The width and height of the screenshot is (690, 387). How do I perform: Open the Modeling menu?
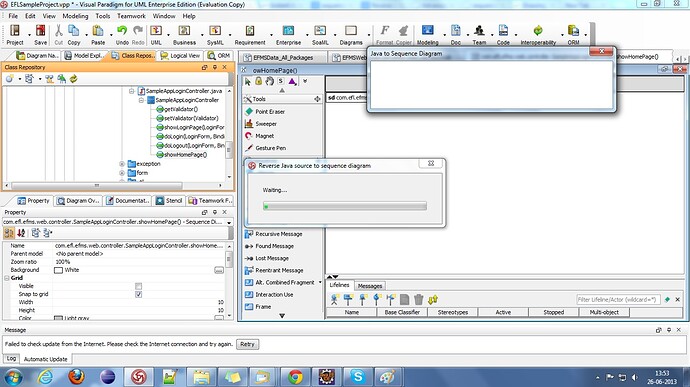pyautogui.click(x=75, y=16)
